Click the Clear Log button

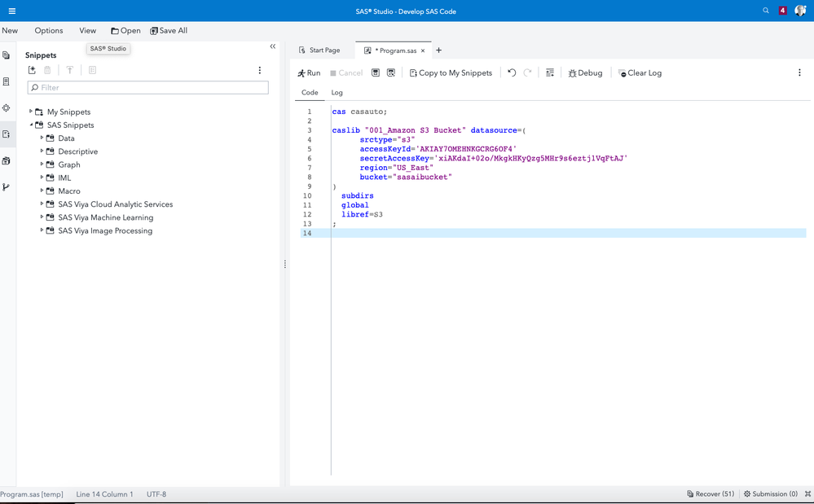tap(640, 73)
